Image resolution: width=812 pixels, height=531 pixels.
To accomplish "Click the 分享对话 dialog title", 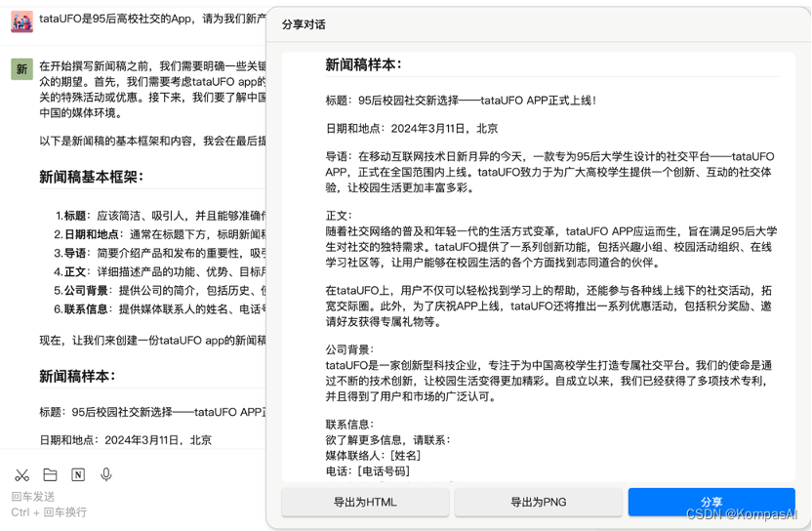I will (304, 24).
